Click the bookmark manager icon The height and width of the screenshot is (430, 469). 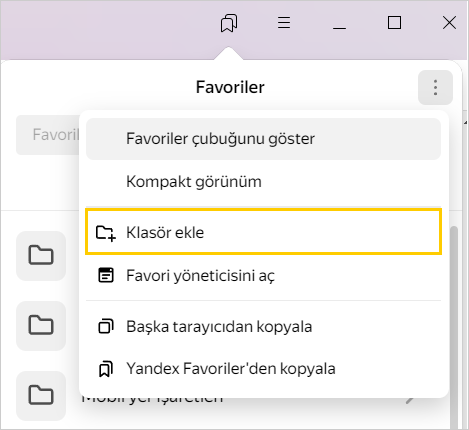pyautogui.click(x=106, y=275)
